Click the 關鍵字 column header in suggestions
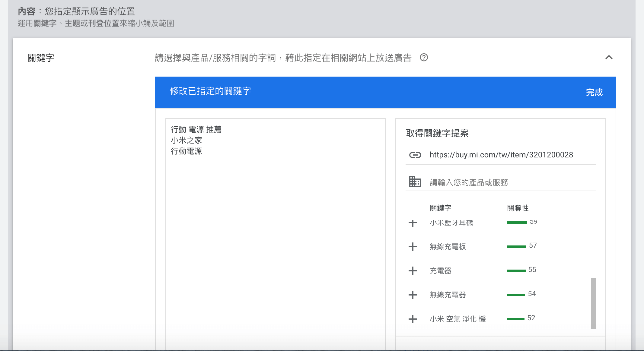 (x=440, y=208)
